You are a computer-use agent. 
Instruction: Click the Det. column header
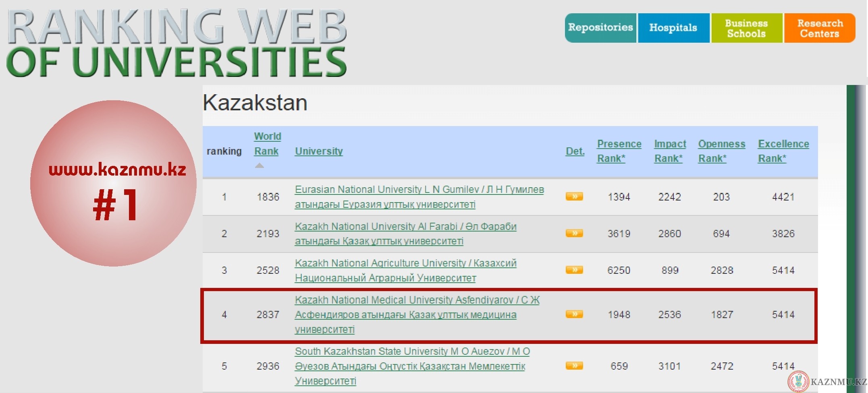tap(575, 151)
